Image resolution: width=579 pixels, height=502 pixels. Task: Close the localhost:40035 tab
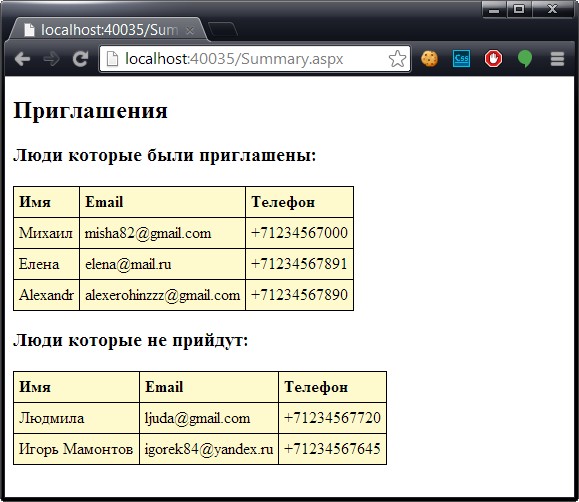point(190,31)
